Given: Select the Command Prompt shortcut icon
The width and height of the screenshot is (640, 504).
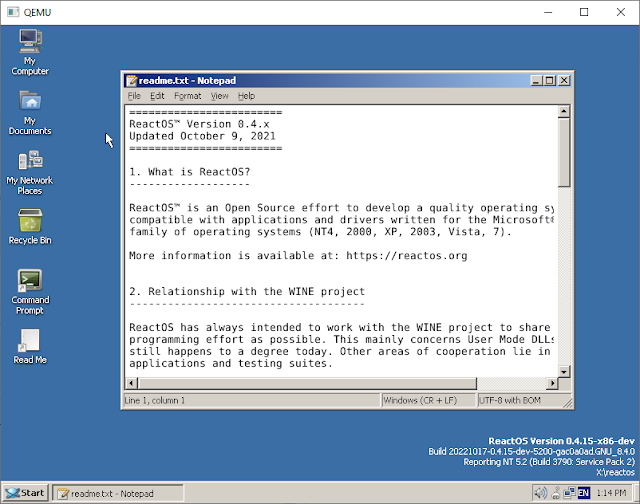Looking at the screenshot, I should point(30,291).
